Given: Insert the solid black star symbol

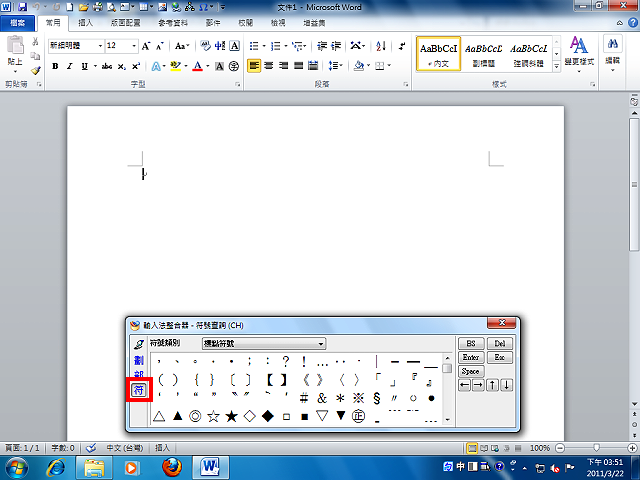Looking at the screenshot, I should 231,416.
